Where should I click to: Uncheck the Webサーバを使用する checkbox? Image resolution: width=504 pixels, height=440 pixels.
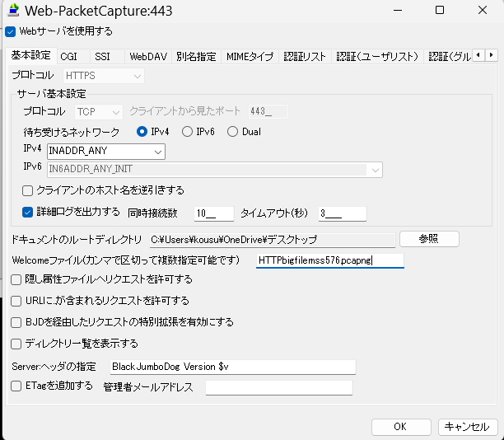[x=11, y=31]
